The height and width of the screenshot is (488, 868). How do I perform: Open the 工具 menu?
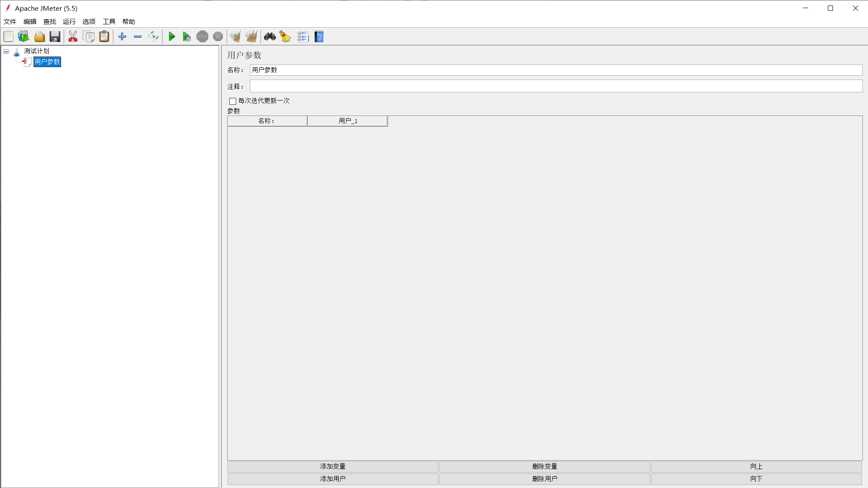click(109, 22)
